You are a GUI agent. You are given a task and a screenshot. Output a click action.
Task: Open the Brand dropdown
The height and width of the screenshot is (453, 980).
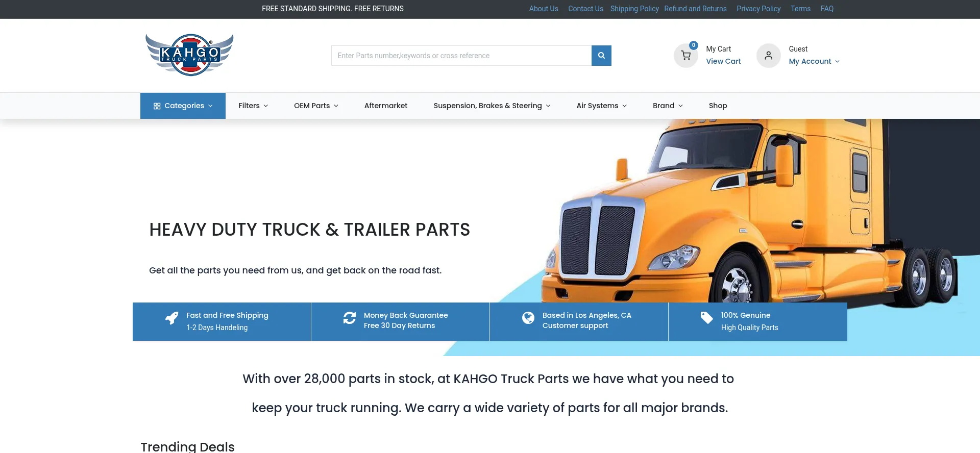click(x=668, y=106)
